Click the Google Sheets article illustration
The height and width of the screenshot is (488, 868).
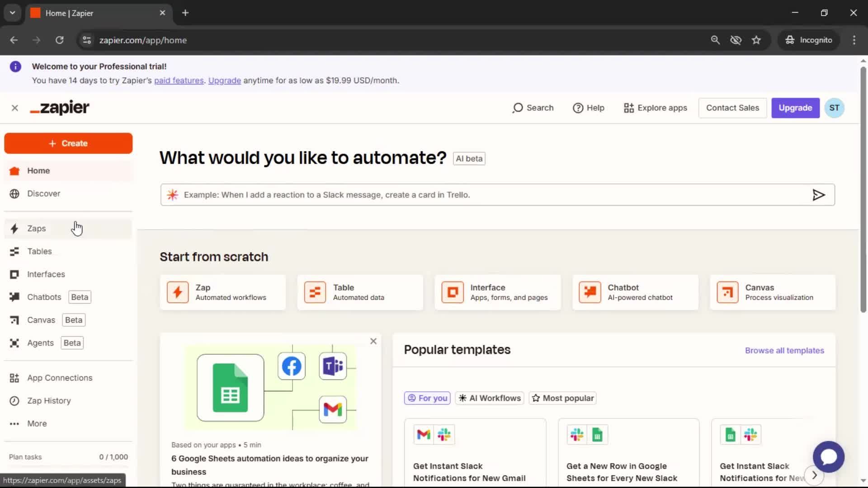[x=270, y=388]
